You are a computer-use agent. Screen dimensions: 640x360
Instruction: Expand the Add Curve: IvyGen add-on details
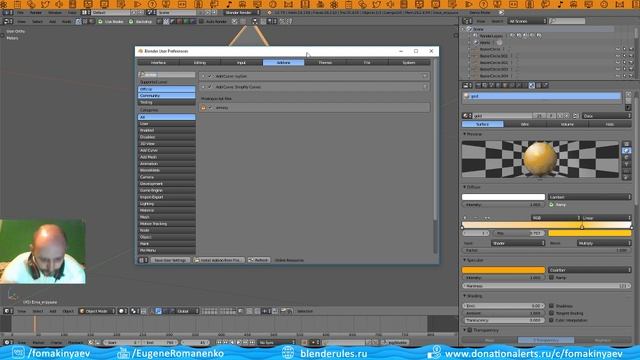(x=204, y=76)
